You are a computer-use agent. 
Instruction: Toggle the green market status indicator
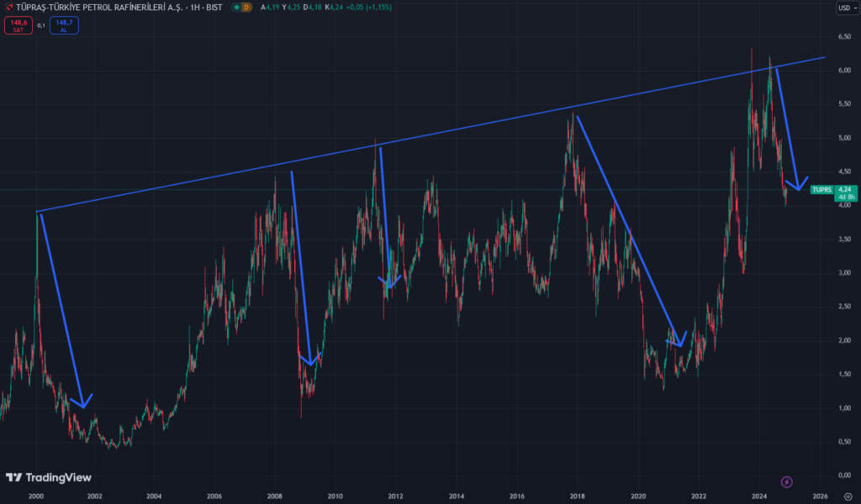click(235, 7)
